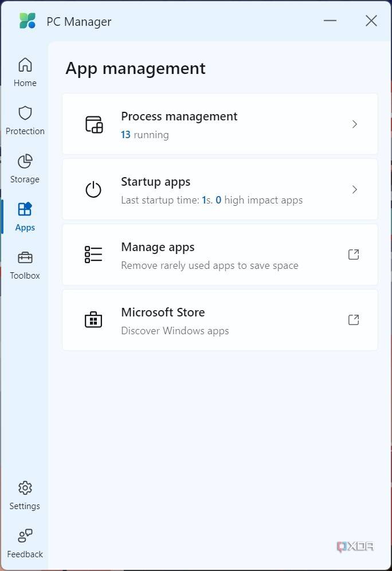Expand Process management chevron
The height and width of the screenshot is (571, 392).
pos(355,124)
